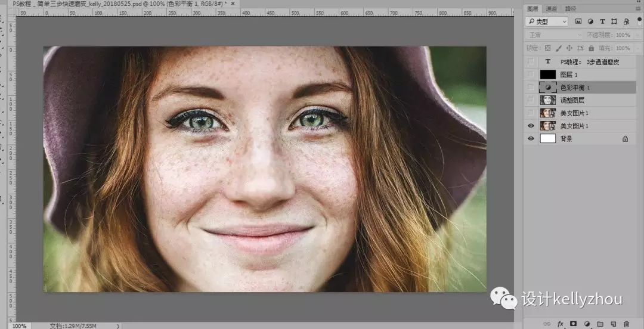The height and width of the screenshot is (329, 644).
Task: Create a new group folder icon
Action: tap(600, 324)
